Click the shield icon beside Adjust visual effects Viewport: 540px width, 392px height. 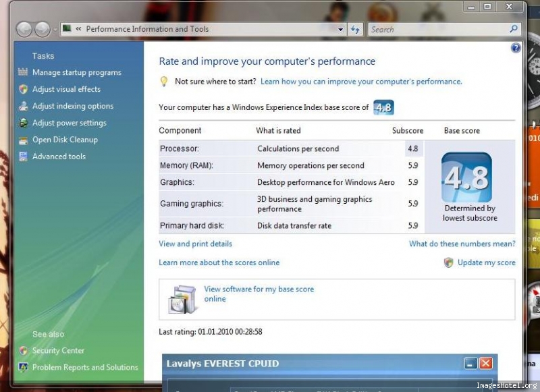coord(24,89)
